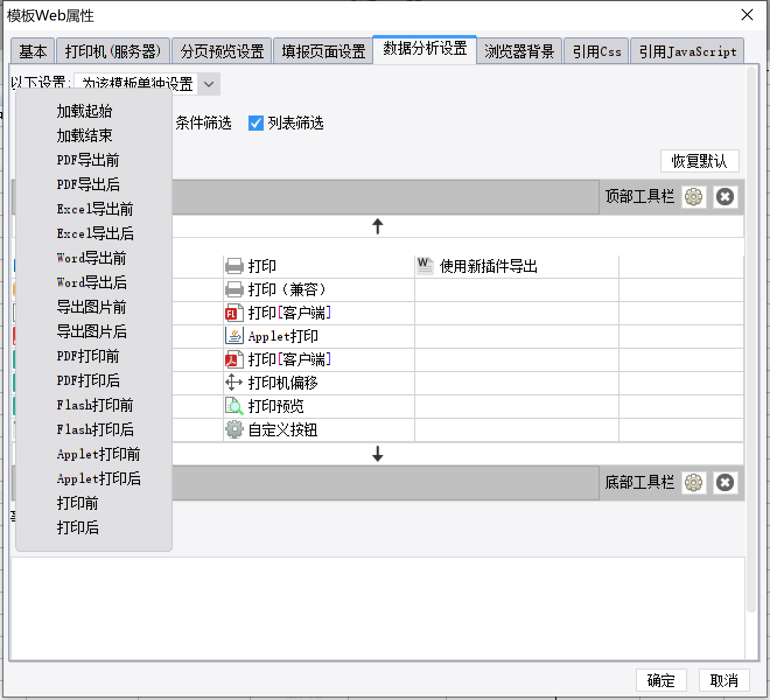
Task: Click the PDF 打印[客户端] icon
Action: pos(234,359)
